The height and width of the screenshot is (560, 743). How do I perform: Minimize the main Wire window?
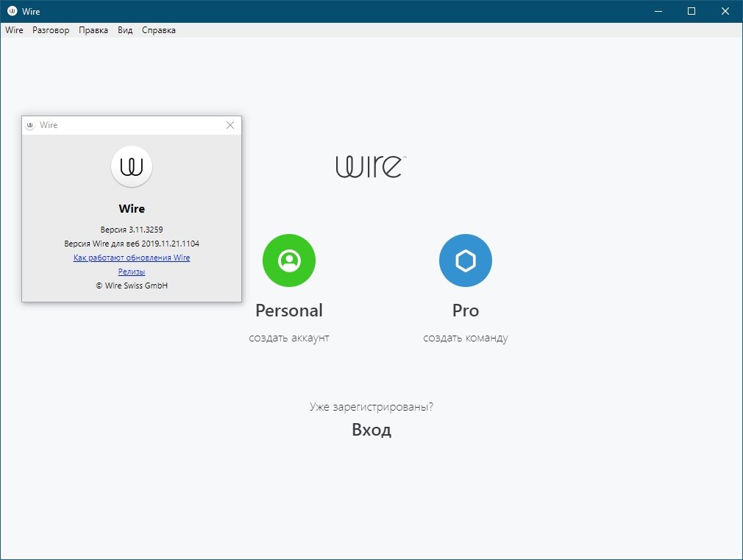pyautogui.click(x=658, y=11)
